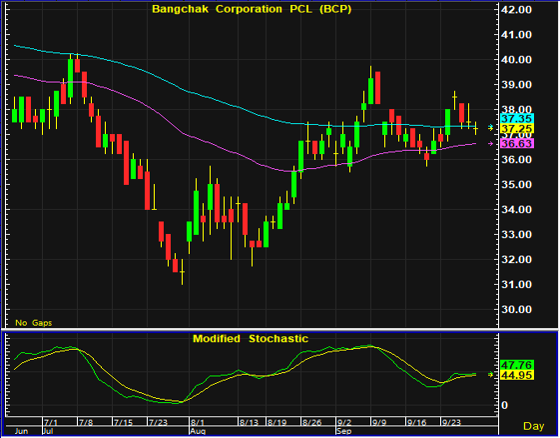This screenshot has height=438, width=560.
Task: Click the 32.00 price axis label
Action: point(516,260)
